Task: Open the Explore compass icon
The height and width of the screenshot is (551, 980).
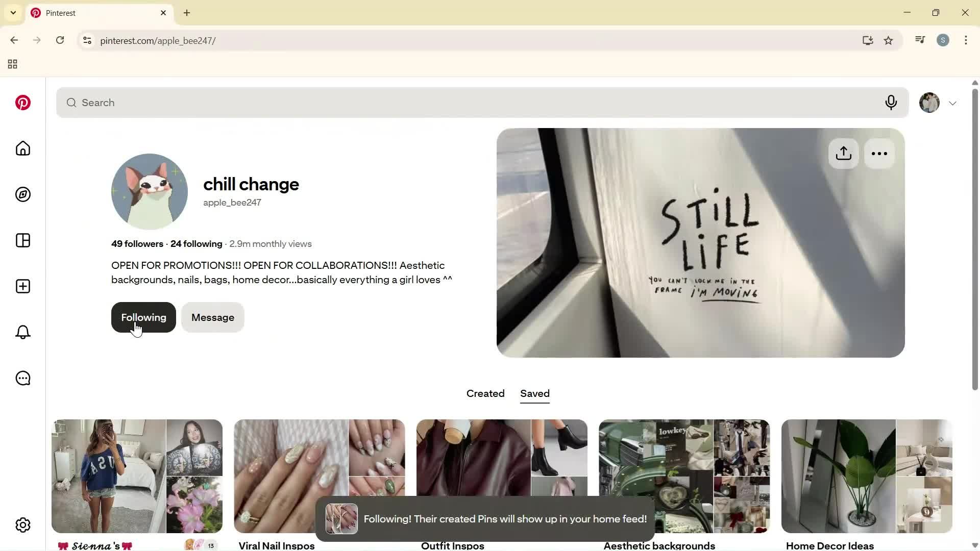Action: click(23, 194)
